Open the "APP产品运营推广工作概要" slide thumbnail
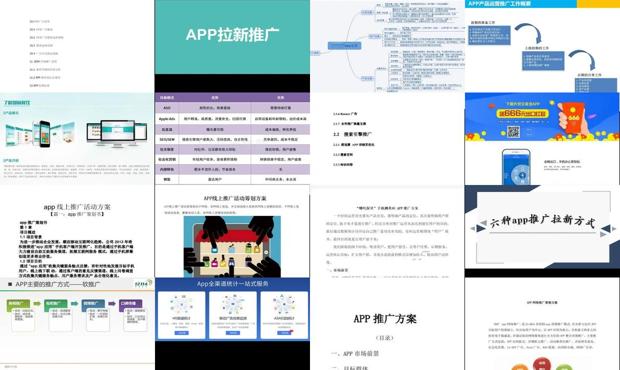This screenshot has width=620, height=370. pos(542,46)
